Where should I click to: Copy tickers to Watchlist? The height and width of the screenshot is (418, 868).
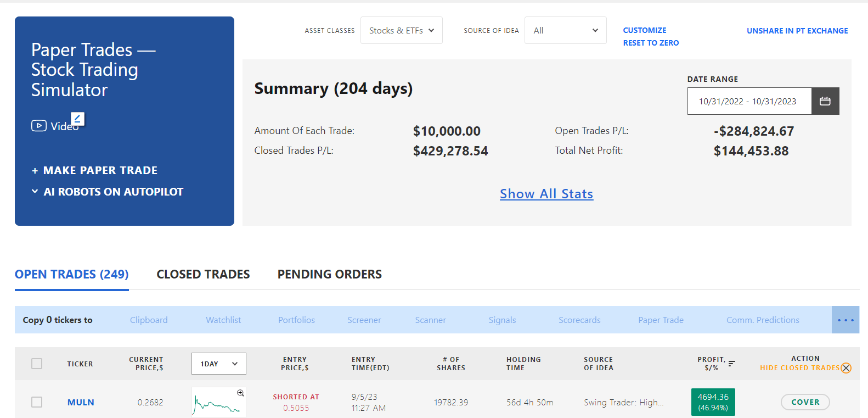pos(223,320)
